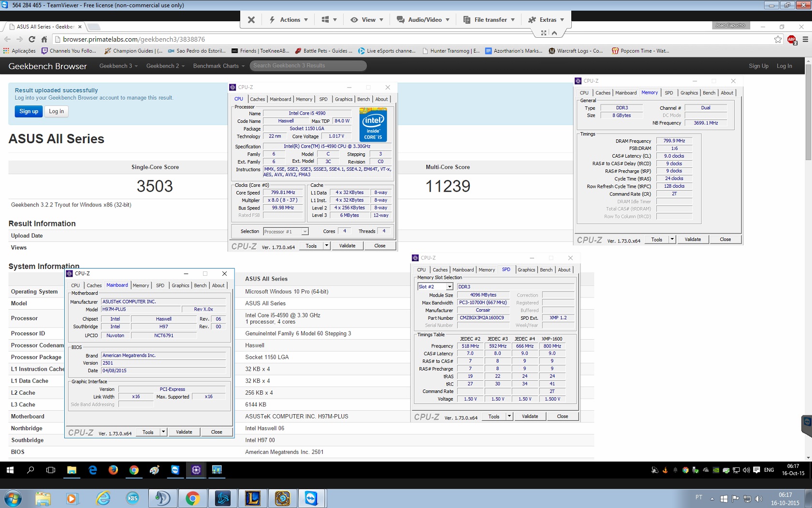Click the blue Sign up button
This screenshot has height=508, width=812.
(x=29, y=111)
